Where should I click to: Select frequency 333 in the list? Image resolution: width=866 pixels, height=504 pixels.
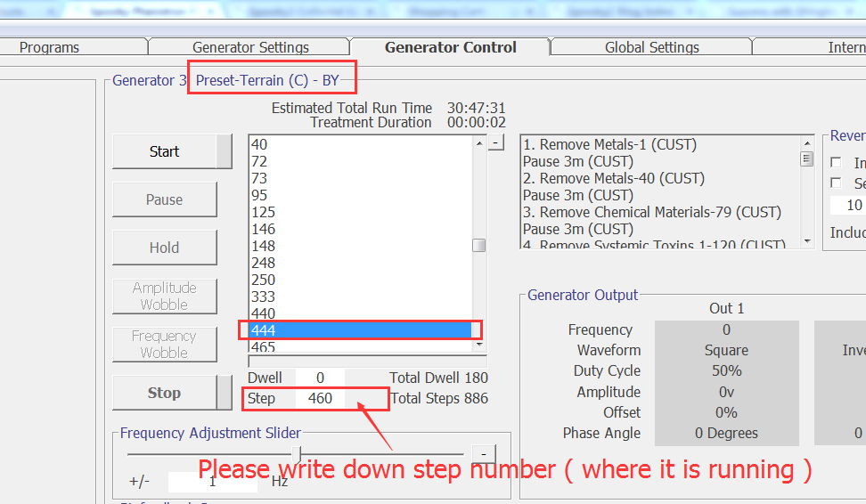[264, 297]
